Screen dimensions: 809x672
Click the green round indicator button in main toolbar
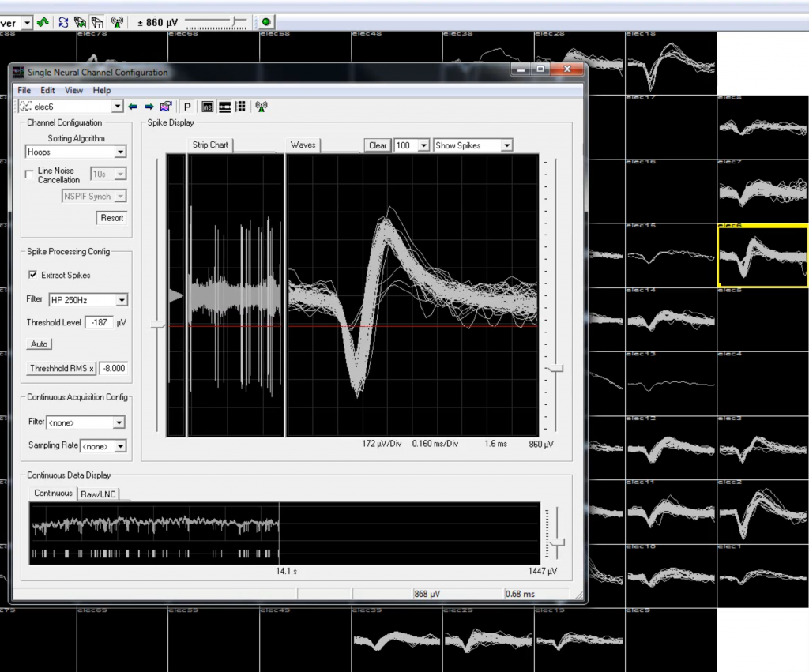coord(266,22)
